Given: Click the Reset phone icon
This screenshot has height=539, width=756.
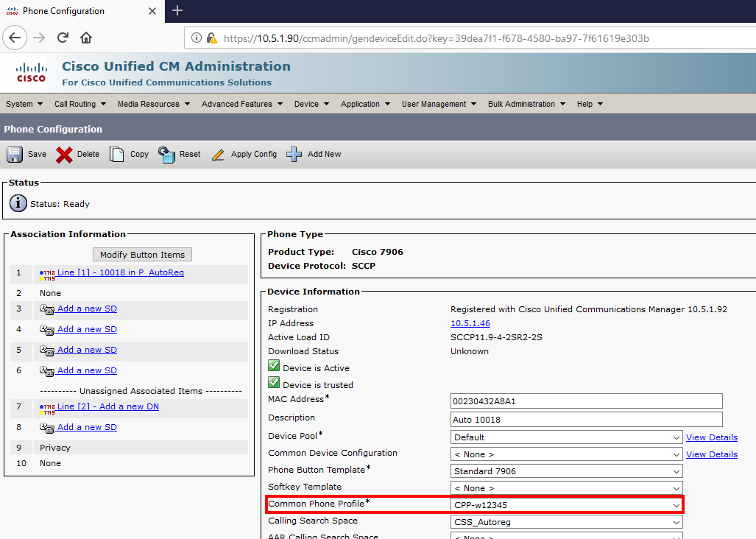Looking at the screenshot, I should [x=167, y=155].
